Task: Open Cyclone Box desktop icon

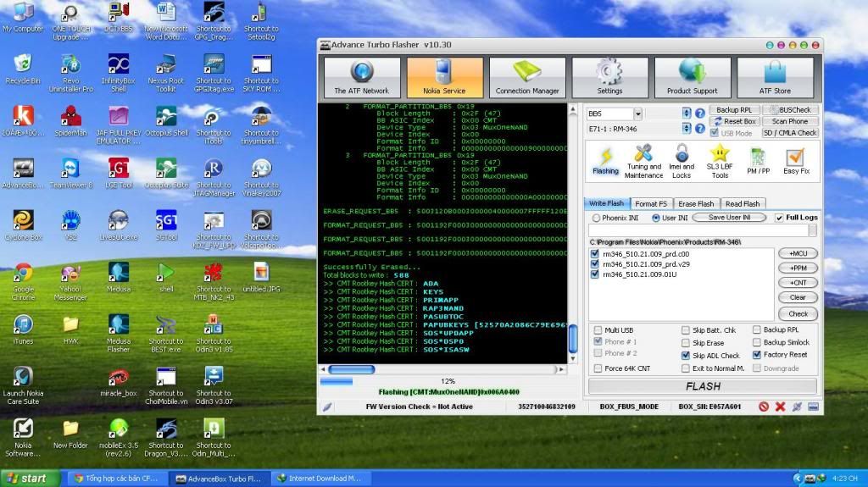Action: click(x=23, y=225)
